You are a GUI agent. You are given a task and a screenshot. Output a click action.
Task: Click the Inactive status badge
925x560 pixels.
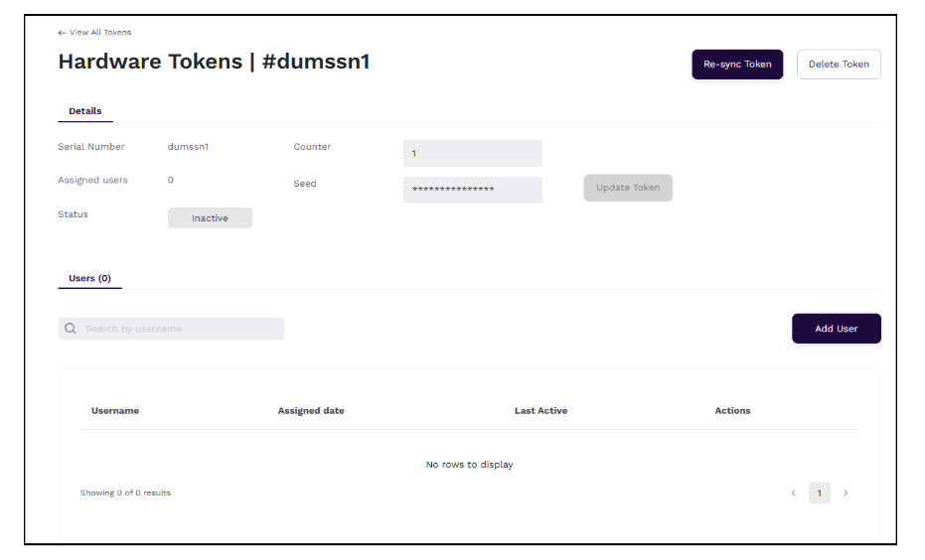tap(210, 218)
